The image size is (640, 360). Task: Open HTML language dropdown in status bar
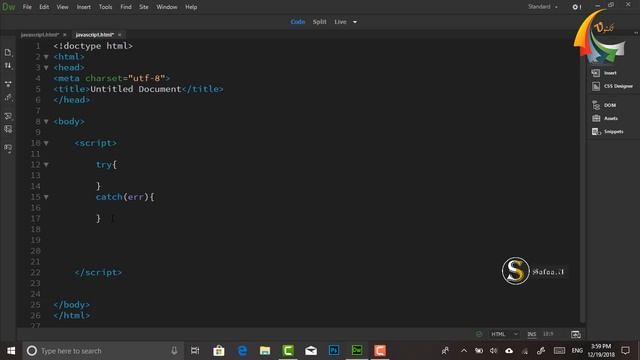(504, 334)
